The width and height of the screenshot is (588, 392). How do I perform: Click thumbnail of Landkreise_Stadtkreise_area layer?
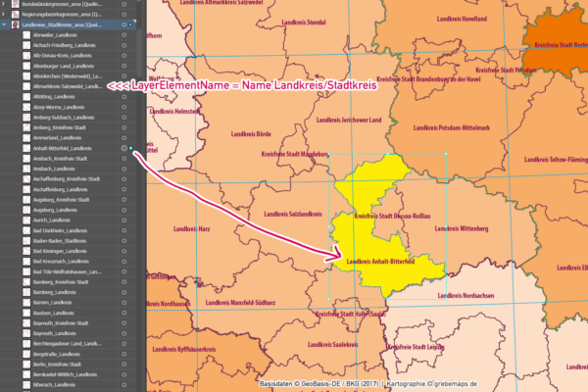tap(16, 24)
